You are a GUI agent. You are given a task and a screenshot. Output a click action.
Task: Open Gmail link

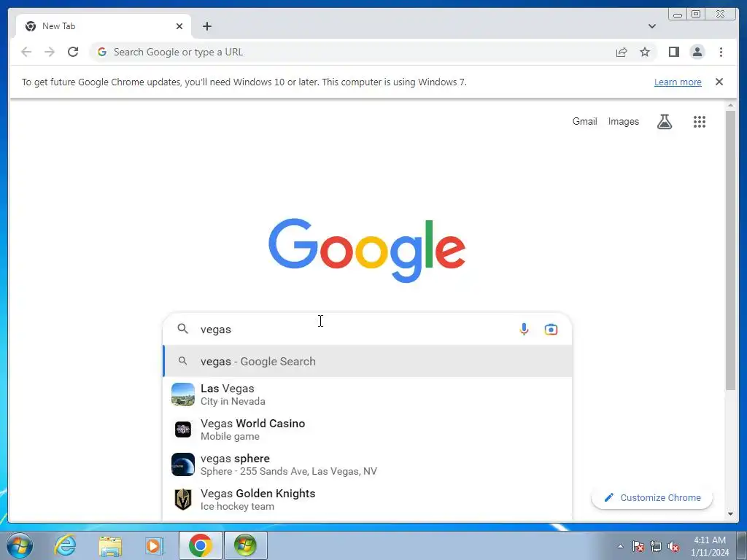click(x=584, y=122)
